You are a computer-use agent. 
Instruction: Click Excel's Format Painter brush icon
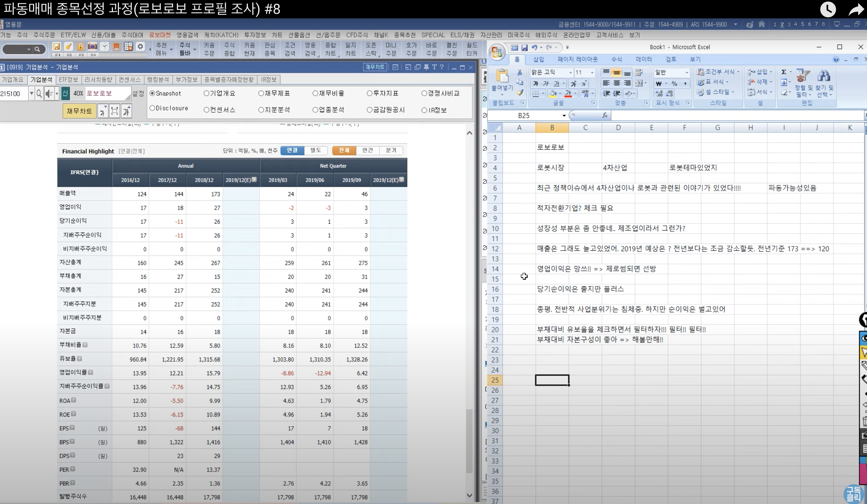(x=520, y=93)
